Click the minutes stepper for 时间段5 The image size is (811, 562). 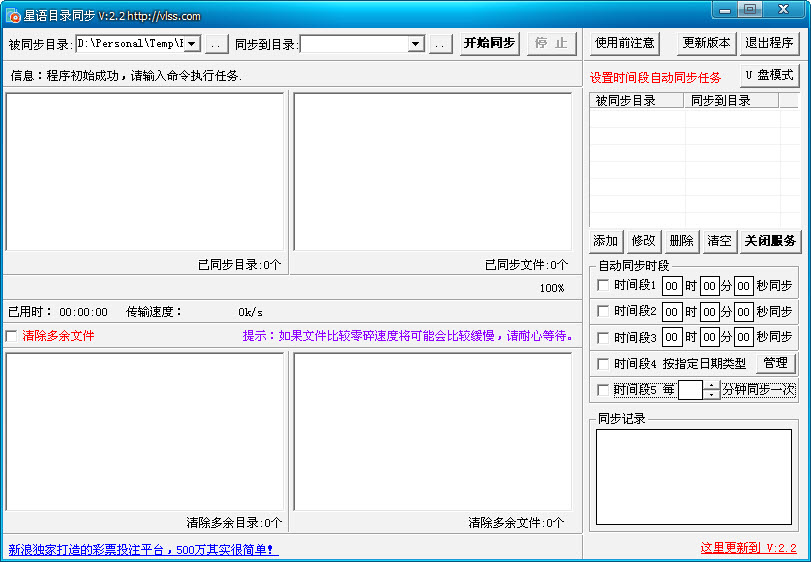[x=711, y=390]
